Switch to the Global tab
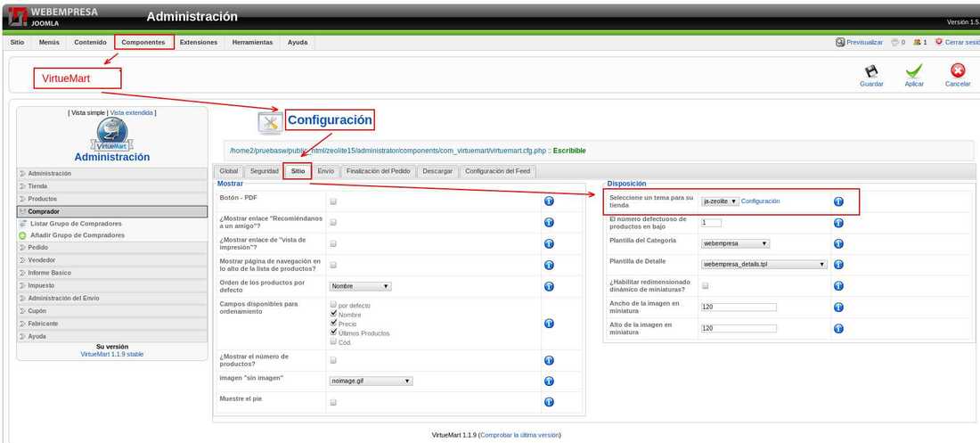980x443 pixels. pyautogui.click(x=229, y=171)
